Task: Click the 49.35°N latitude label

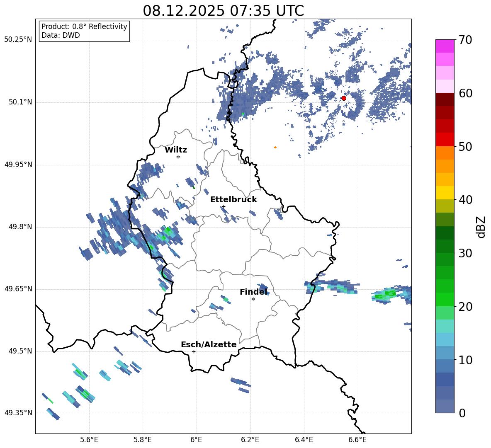Action: click(x=18, y=413)
